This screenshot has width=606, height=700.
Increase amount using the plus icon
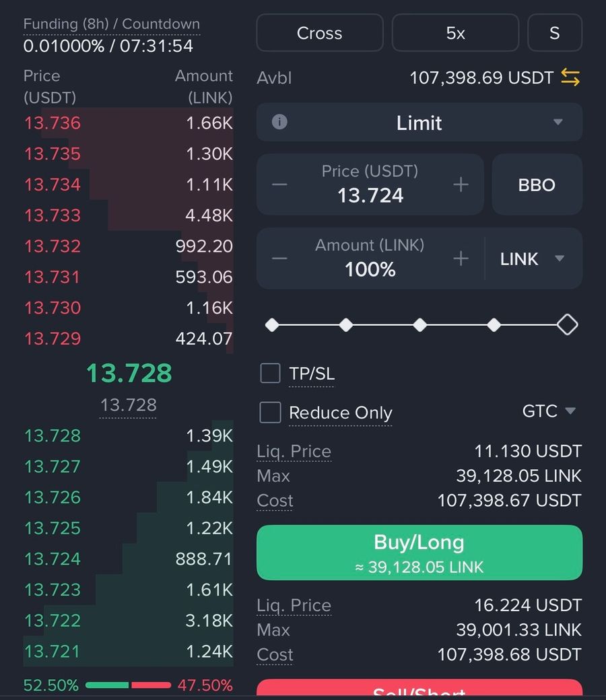click(x=461, y=258)
